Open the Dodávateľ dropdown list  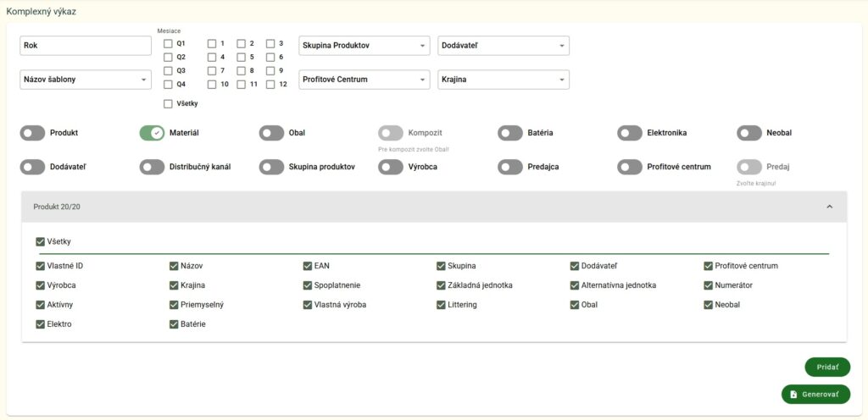503,46
